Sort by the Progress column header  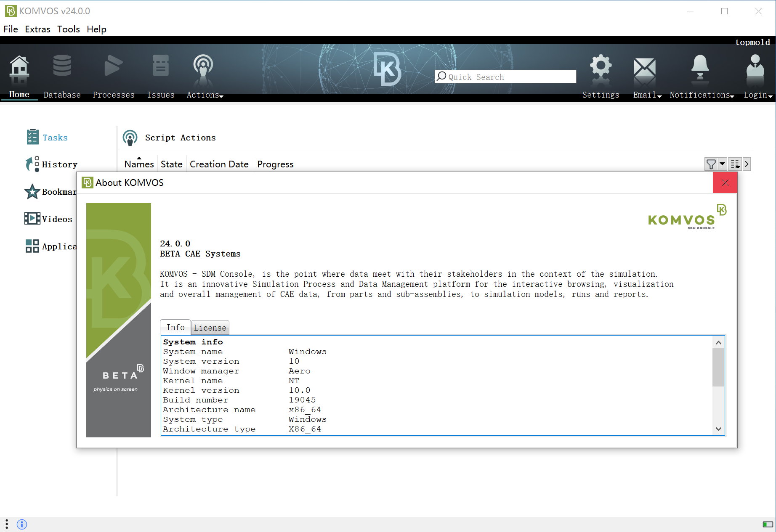coord(275,164)
